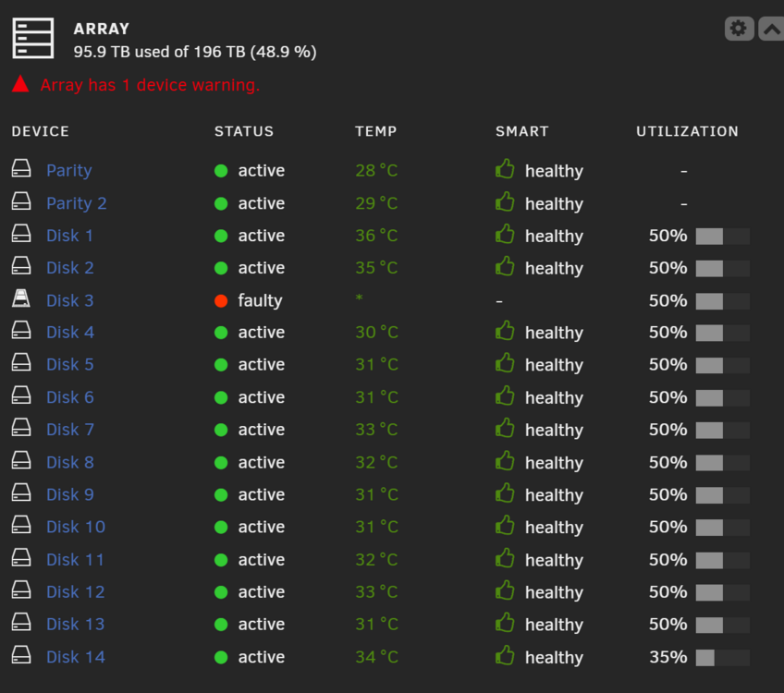The image size is (784, 693).
Task: Open the Disk 5 device link
Action: click(x=70, y=364)
